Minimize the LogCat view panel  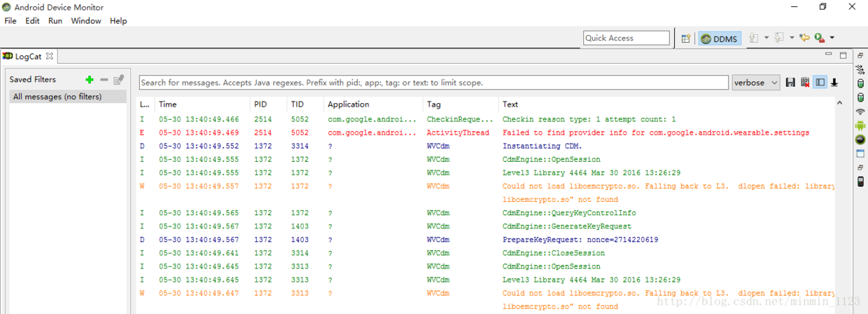[x=829, y=55]
